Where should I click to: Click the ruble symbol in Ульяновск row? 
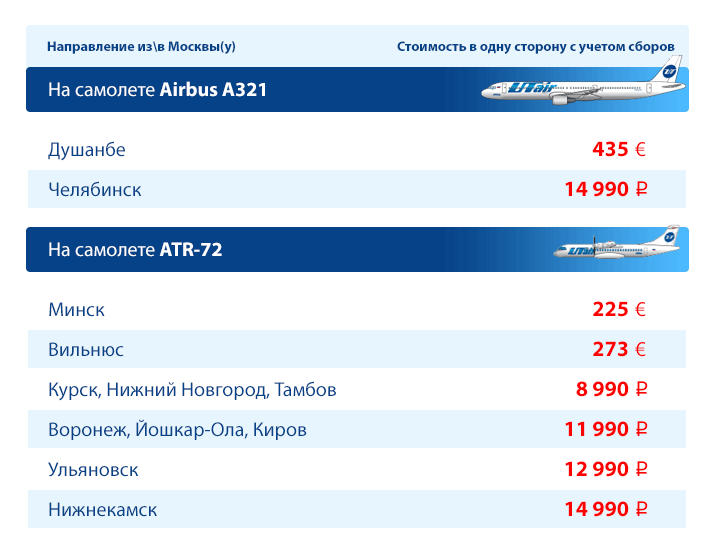[641, 469]
